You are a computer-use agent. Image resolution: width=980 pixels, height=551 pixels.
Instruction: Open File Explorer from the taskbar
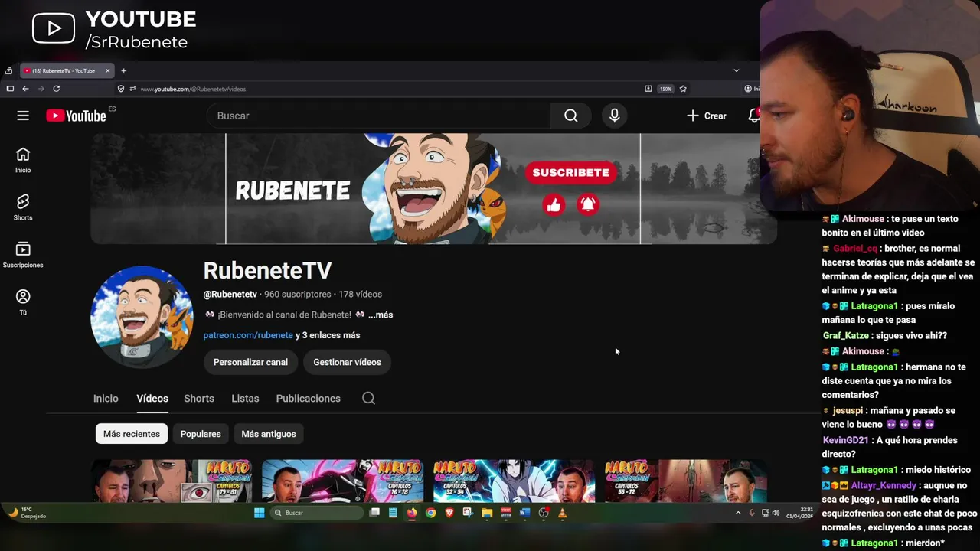(486, 513)
